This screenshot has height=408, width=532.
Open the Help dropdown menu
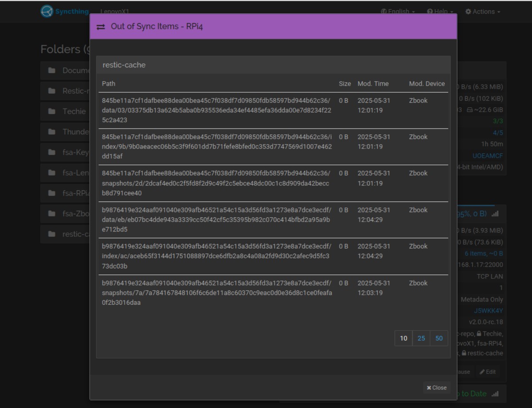(440, 12)
